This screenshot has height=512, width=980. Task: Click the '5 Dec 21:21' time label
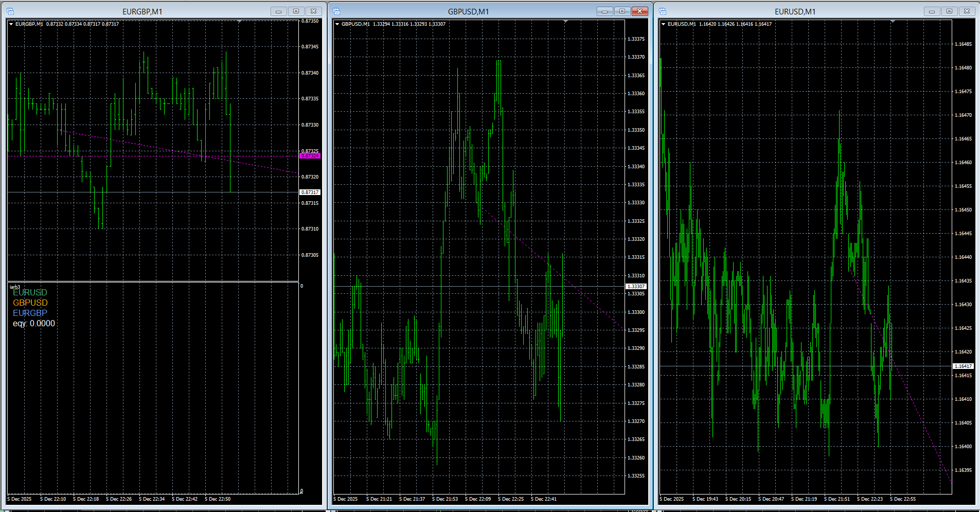379,499
